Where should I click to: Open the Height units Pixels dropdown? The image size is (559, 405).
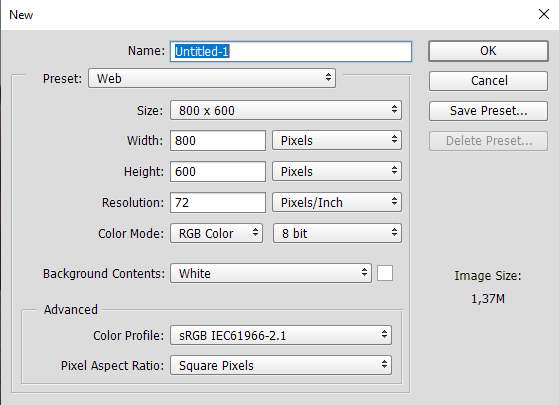[337, 171]
